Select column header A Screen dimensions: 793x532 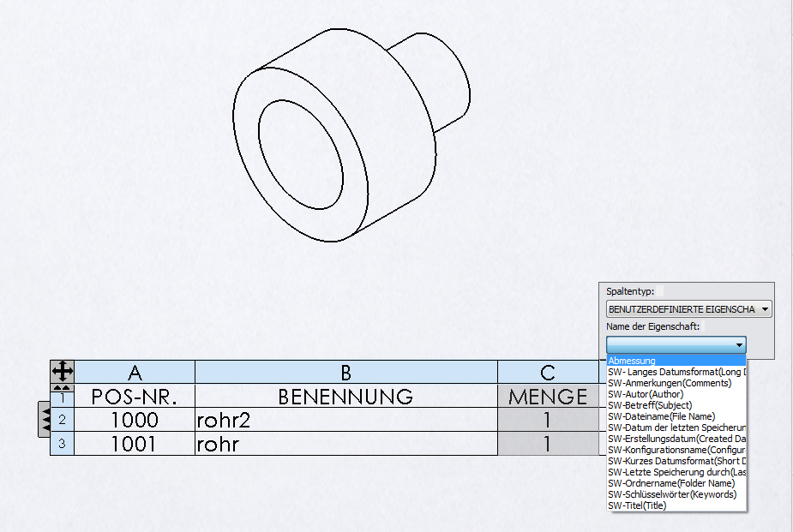coord(135,373)
